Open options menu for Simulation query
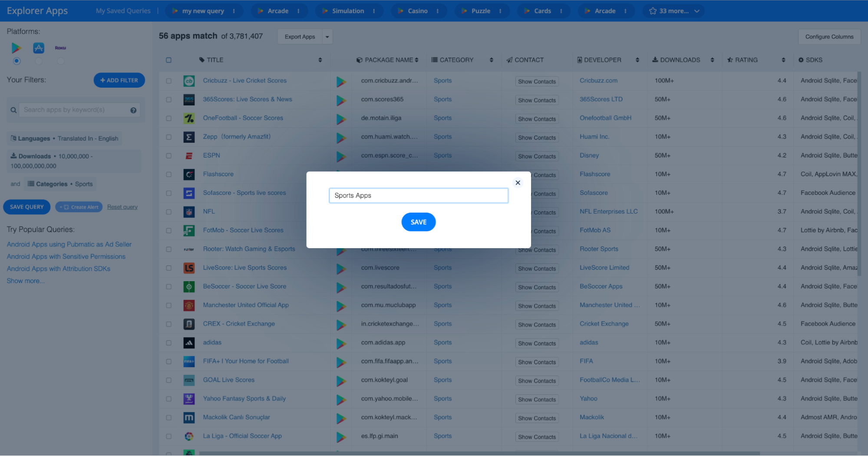 [374, 11]
